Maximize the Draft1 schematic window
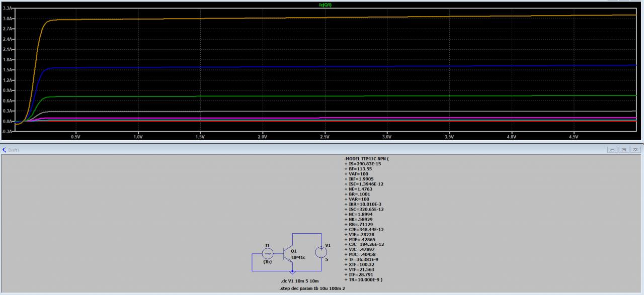This screenshot has height=295, width=644. click(623, 150)
